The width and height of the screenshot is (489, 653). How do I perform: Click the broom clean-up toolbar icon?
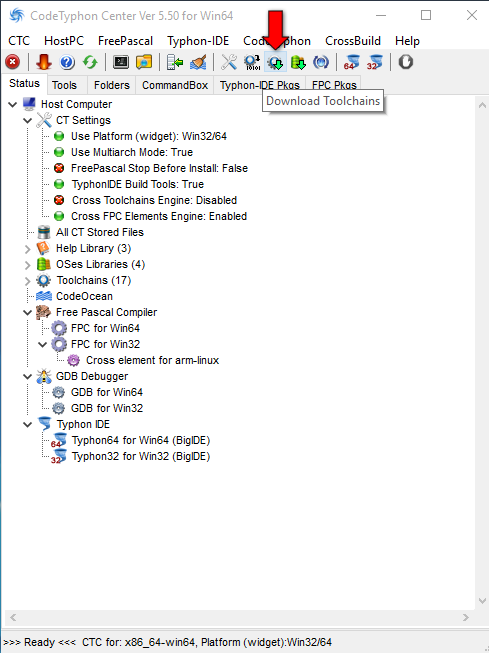tap(198, 62)
